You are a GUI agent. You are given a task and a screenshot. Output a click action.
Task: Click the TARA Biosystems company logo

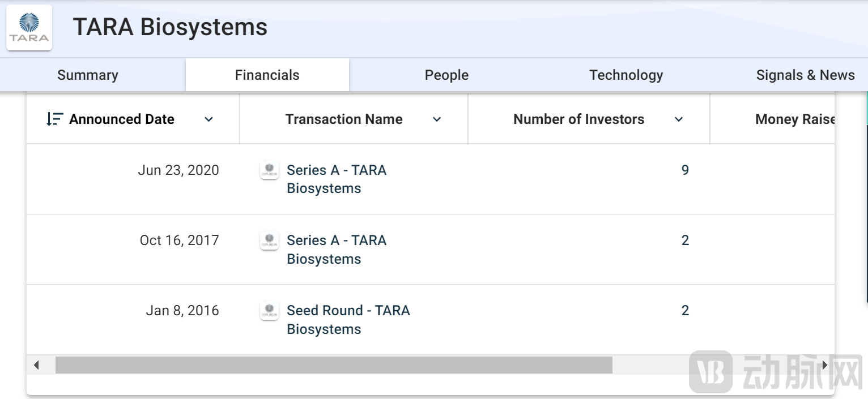coord(29,27)
